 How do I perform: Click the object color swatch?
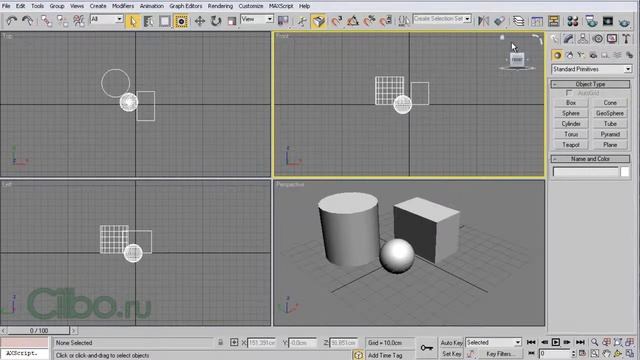click(x=625, y=172)
